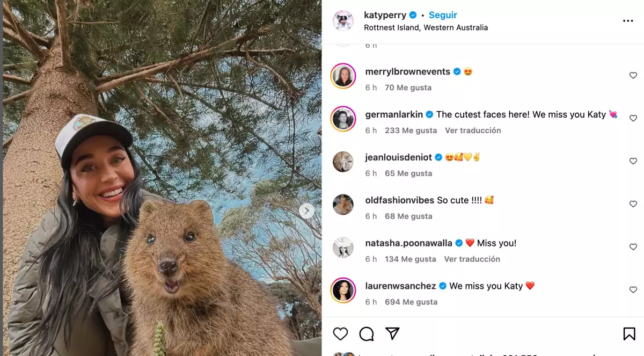View 694 Me gusta on laurenwsanchez comment
The height and width of the screenshot is (356, 644).
click(x=411, y=302)
